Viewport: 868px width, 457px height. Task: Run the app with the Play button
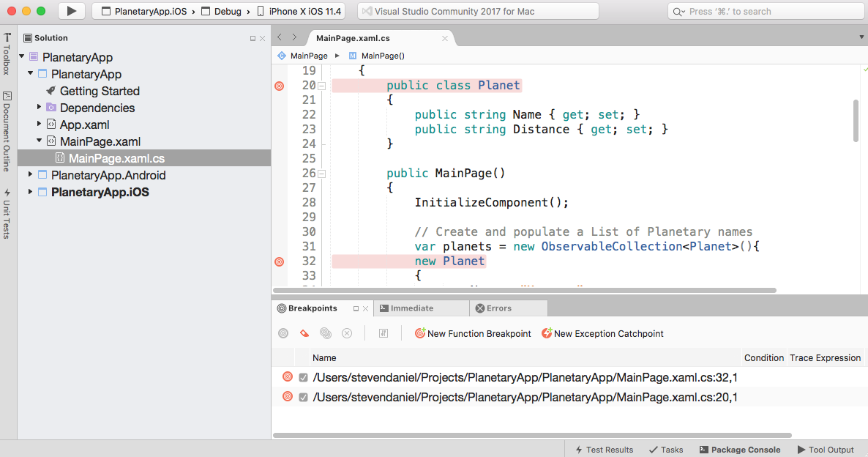72,11
